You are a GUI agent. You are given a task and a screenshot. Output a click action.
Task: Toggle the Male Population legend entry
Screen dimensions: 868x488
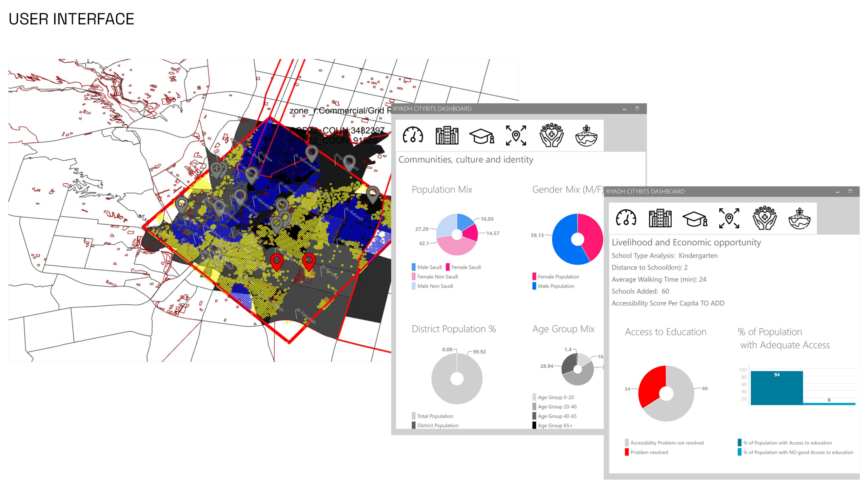click(553, 286)
